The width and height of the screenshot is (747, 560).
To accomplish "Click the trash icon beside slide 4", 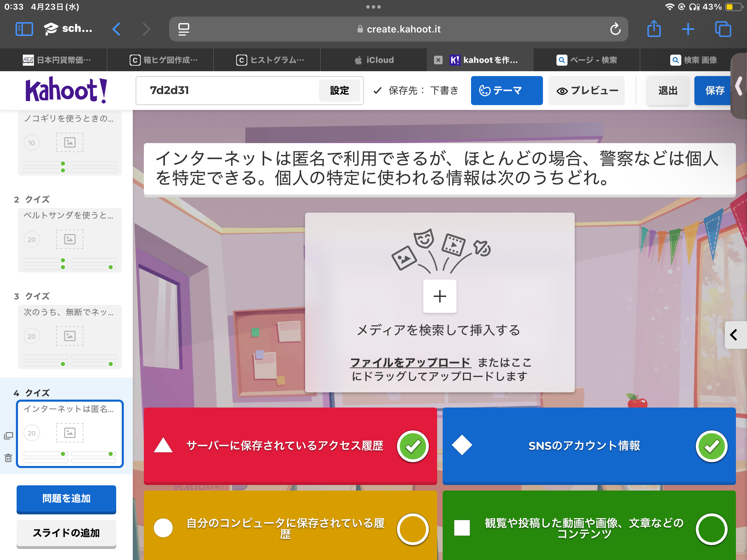I will coord(8,458).
